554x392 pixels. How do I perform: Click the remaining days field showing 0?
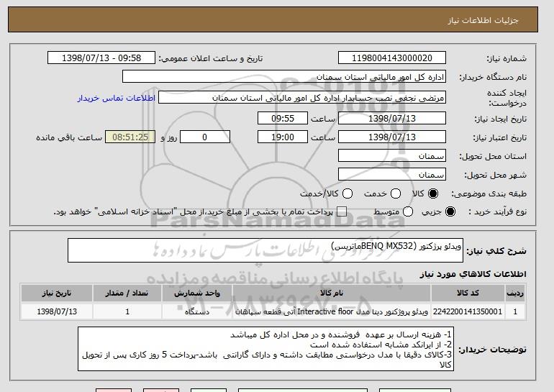(x=205, y=137)
